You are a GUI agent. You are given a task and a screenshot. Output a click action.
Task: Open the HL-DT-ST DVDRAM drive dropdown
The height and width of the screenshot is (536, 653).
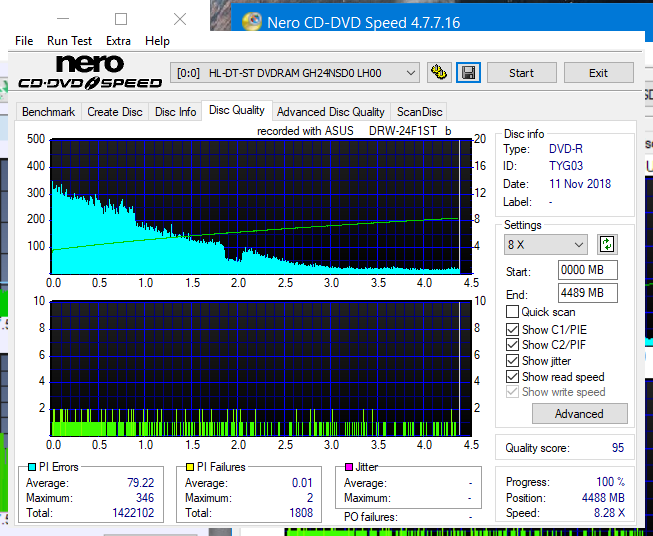(295, 73)
